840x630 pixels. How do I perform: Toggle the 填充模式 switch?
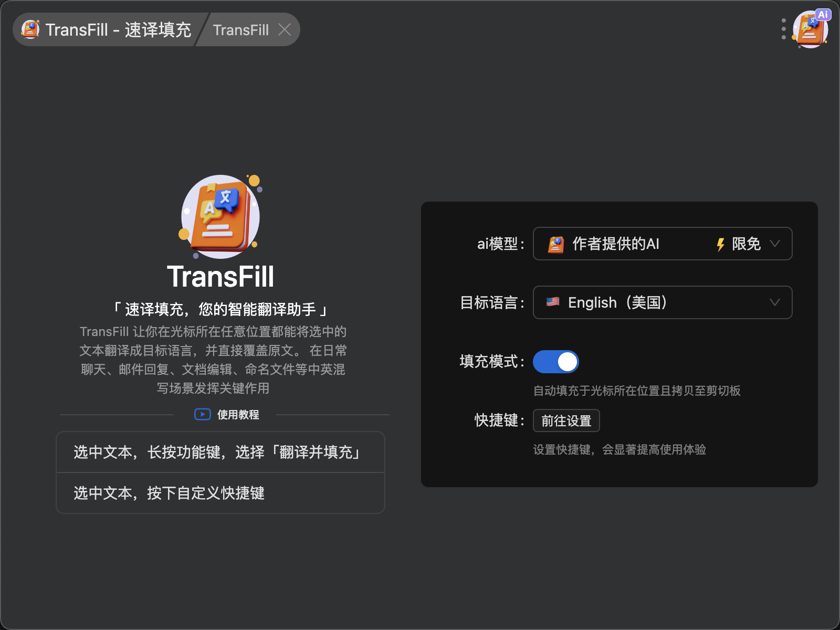[x=555, y=361]
